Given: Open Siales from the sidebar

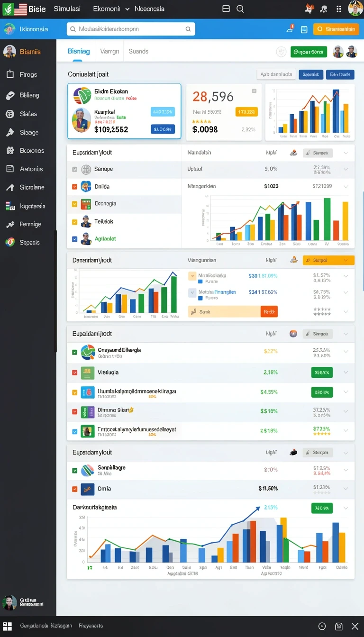Looking at the screenshot, I should [x=28, y=114].
